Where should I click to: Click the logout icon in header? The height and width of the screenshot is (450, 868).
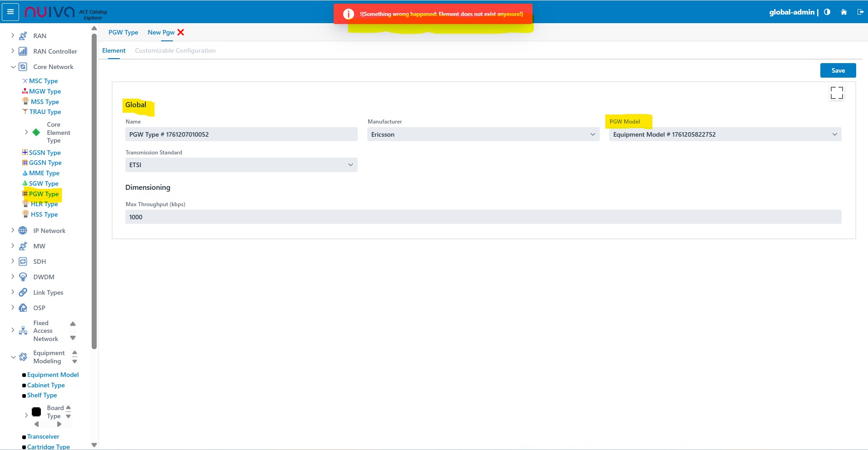click(x=860, y=12)
